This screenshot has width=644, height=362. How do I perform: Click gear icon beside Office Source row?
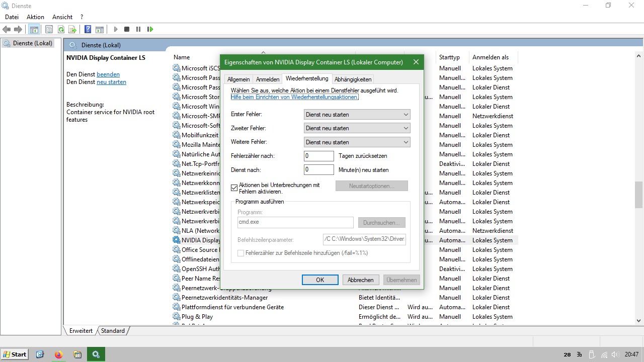pos(177,250)
